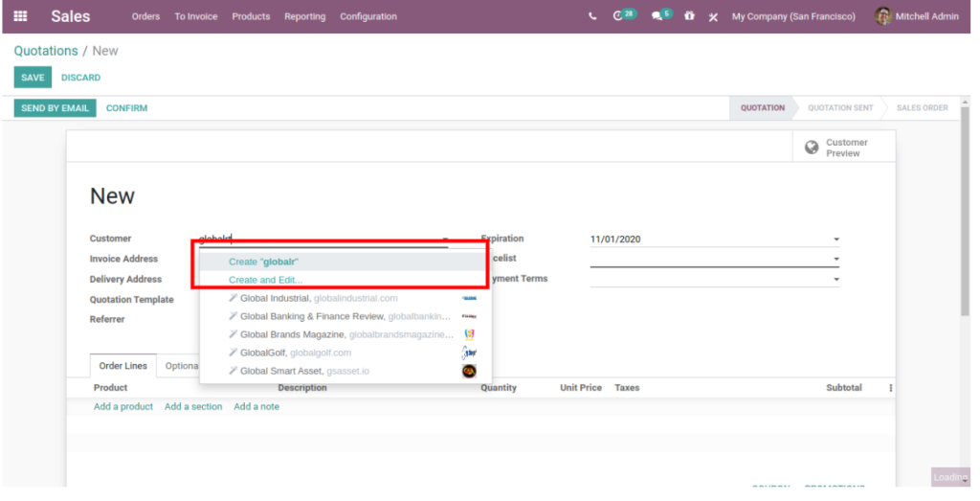Open the To Invoice menu
The image size is (980, 501).
point(195,16)
